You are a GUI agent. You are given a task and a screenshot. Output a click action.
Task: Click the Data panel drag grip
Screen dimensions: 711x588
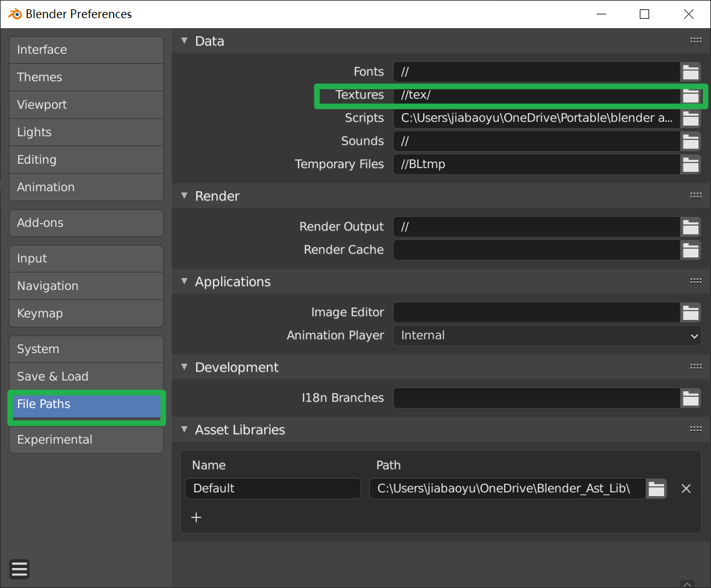coord(695,41)
